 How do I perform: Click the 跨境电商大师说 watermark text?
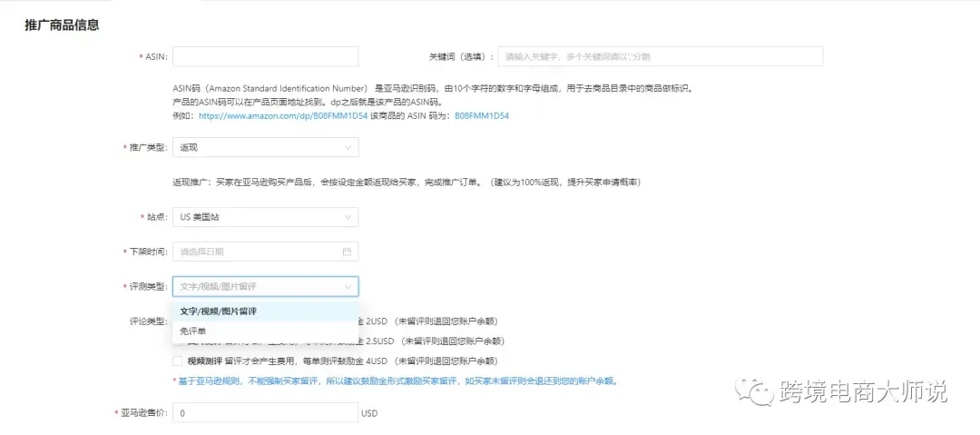coord(862,391)
